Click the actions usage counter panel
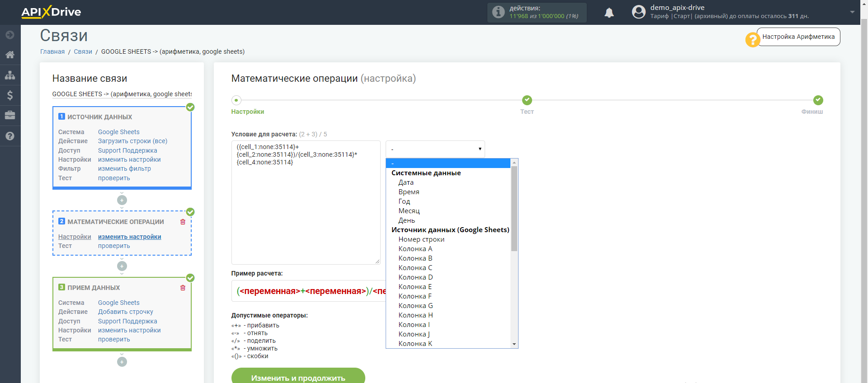 point(537,12)
